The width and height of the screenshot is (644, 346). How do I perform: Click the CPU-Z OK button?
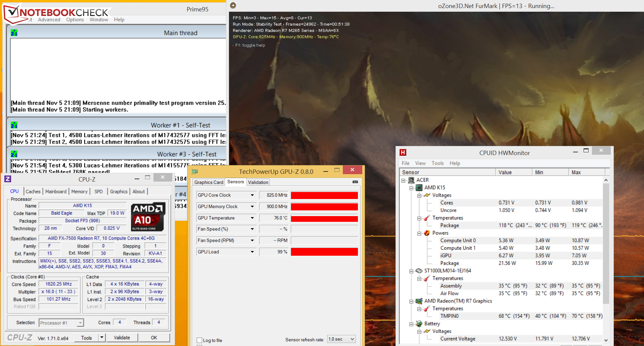154,338
